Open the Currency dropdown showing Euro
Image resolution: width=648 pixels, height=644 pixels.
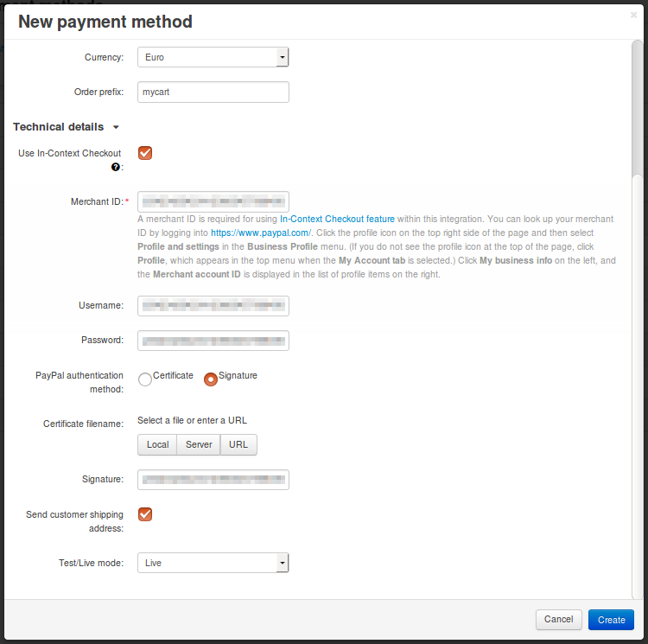tap(213, 57)
